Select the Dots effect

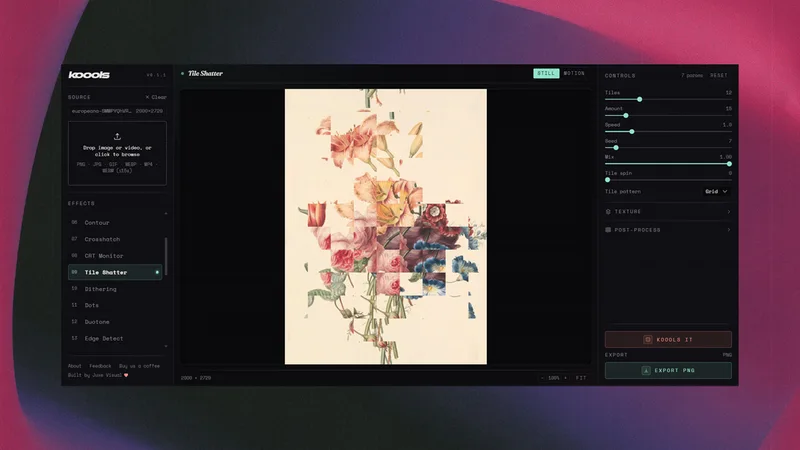(x=115, y=305)
